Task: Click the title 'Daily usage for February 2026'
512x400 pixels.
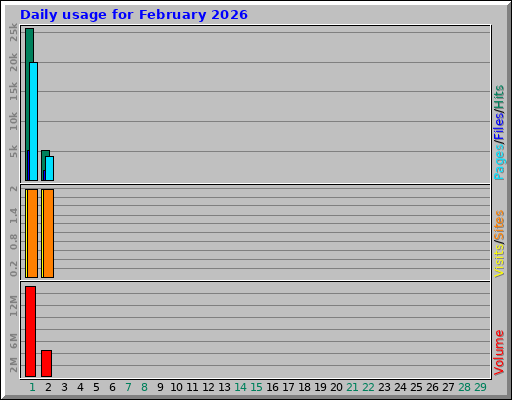Action: tap(134, 15)
